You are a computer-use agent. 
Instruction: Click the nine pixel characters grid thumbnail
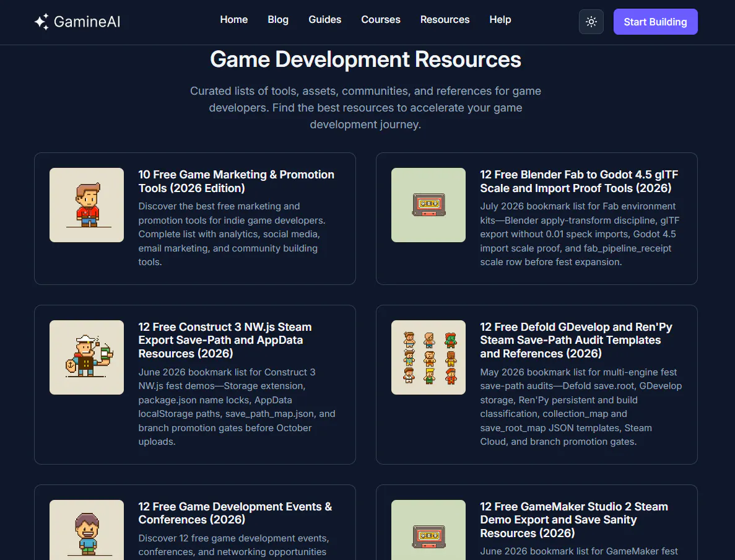(428, 357)
